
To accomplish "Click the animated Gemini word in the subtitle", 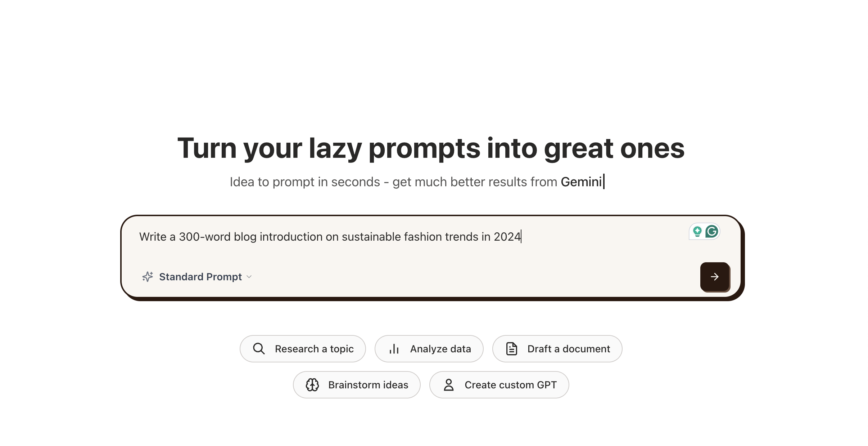I will pos(582,182).
